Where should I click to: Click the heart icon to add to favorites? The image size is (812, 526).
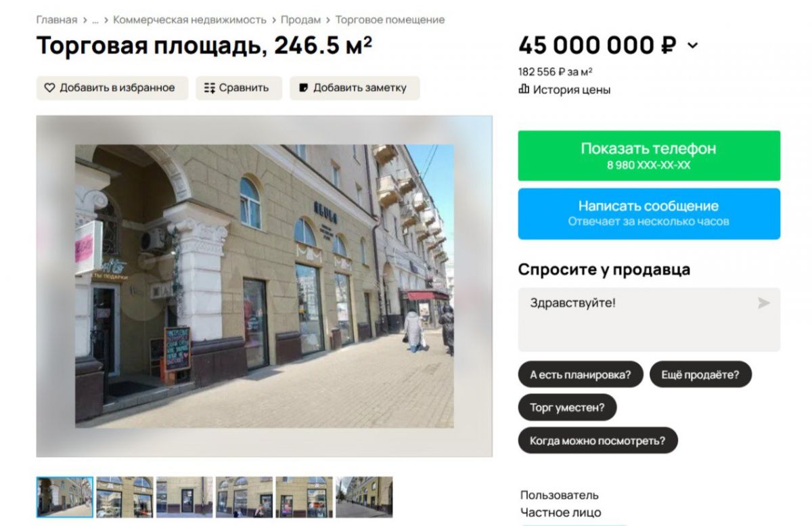pyautogui.click(x=49, y=88)
